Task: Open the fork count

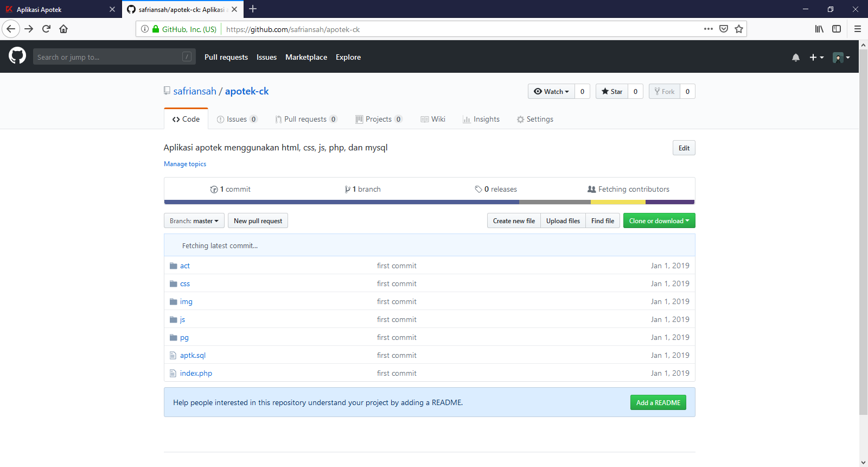Action: pyautogui.click(x=687, y=91)
